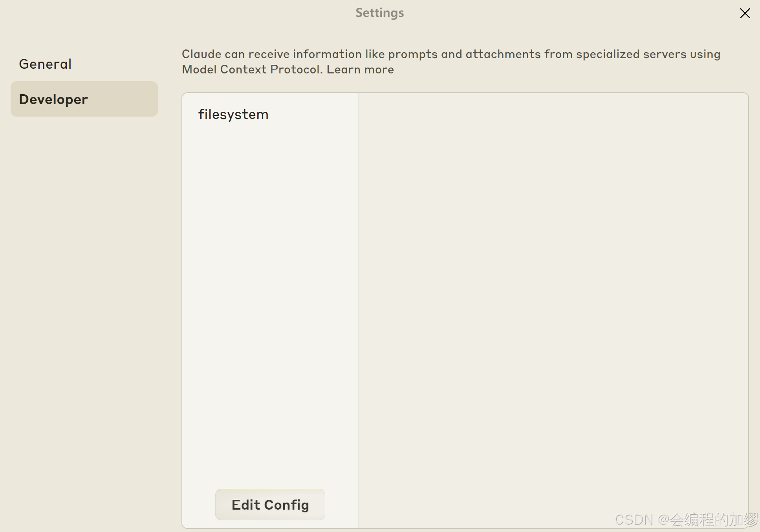Click the CSDN watermark in corner
Viewport: 760px width, 532px height.
click(x=686, y=519)
